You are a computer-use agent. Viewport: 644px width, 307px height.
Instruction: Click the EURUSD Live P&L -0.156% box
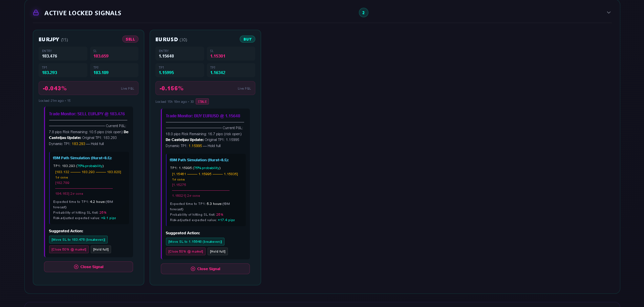205,88
